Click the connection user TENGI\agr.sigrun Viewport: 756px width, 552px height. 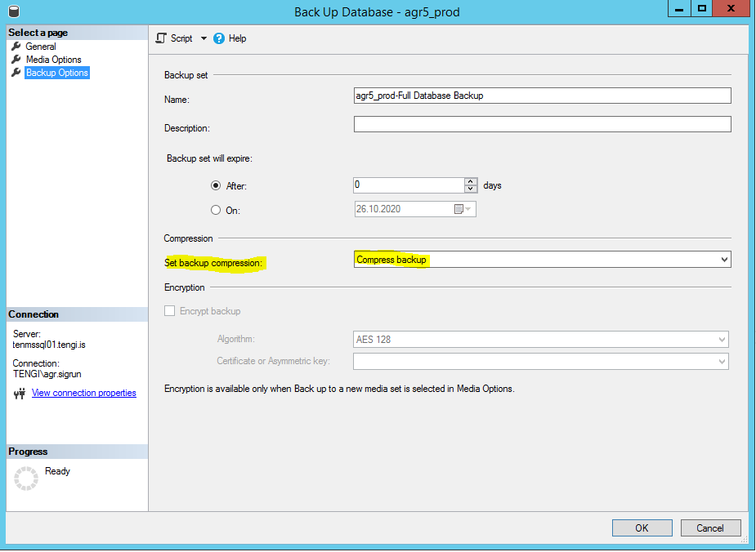pos(47,374)
